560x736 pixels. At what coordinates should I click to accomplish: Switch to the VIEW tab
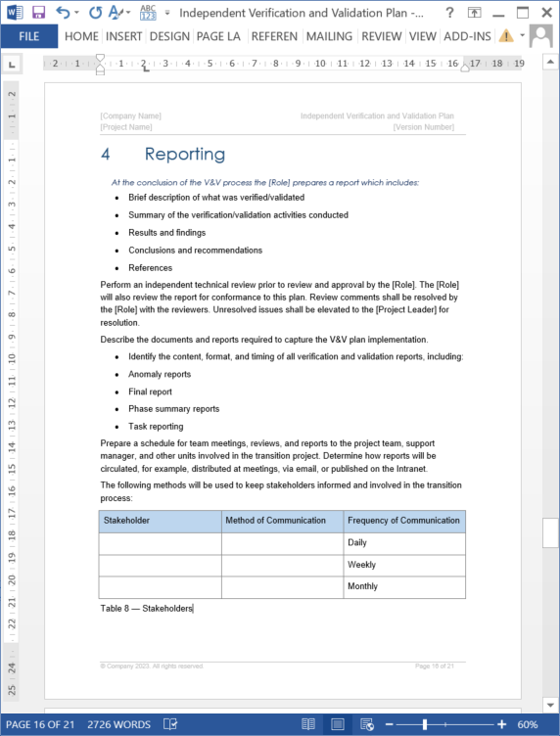tap(423, 36)
